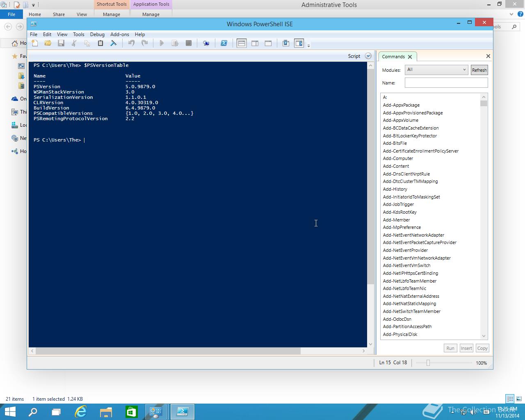Click the Run Script play icon
525x420 pixels.
click(x=162, y=43)
